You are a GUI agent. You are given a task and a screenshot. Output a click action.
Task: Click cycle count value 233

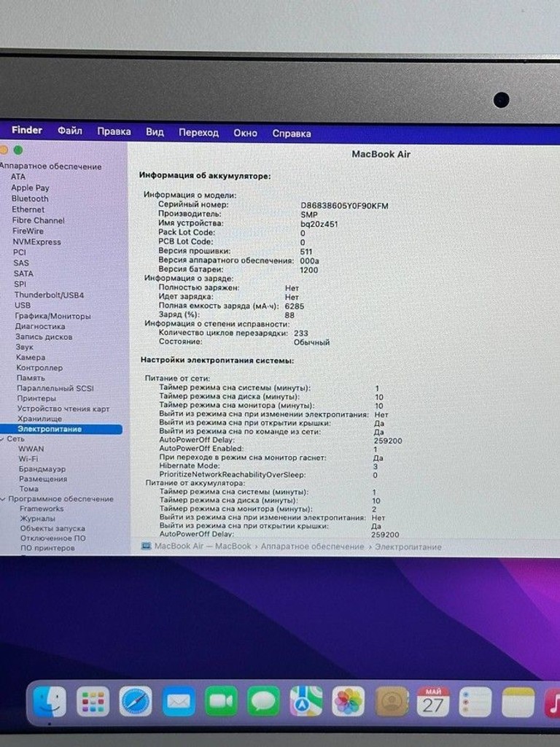coord(301,333)
